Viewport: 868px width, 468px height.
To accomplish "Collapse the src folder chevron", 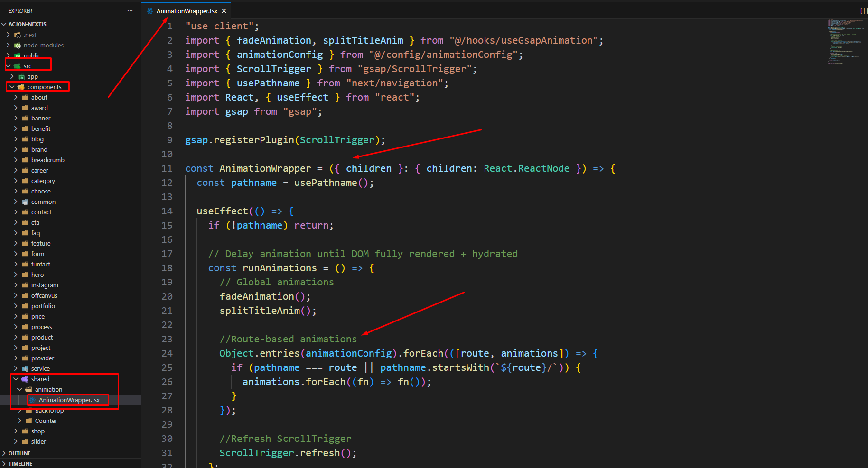I will click(x=9, y=66).
